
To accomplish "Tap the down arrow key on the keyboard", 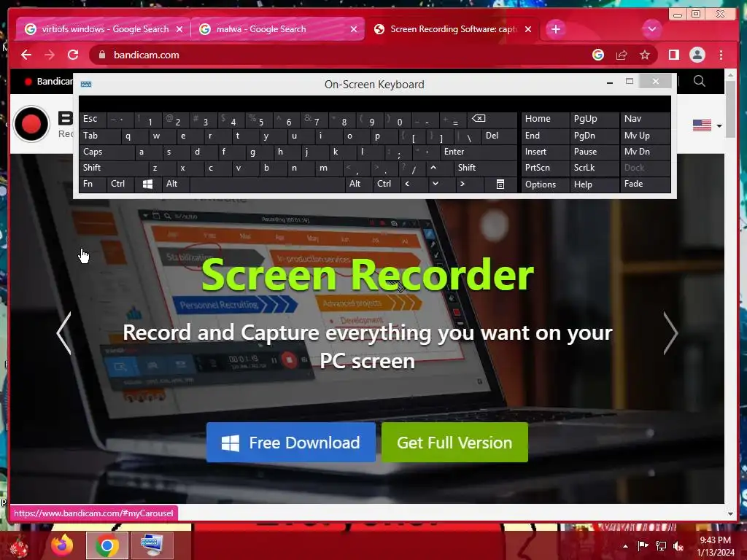I will tap(441, 184).
